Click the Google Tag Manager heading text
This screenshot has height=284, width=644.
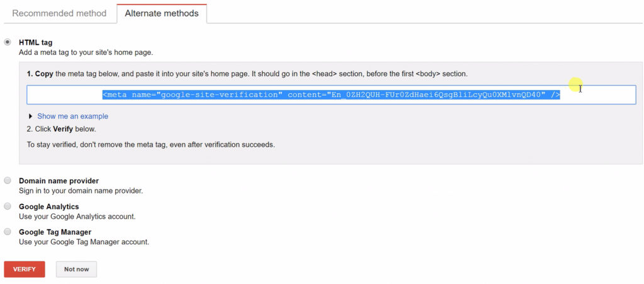[x=55, y=232]
